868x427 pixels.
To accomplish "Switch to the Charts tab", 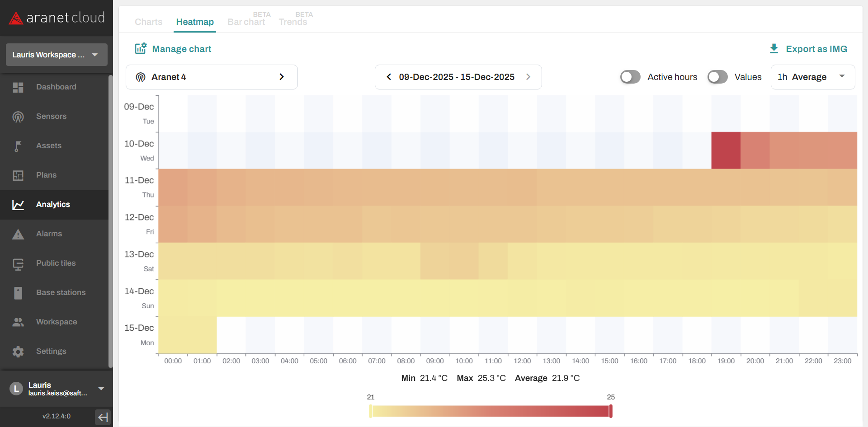I will coord(148,22).
